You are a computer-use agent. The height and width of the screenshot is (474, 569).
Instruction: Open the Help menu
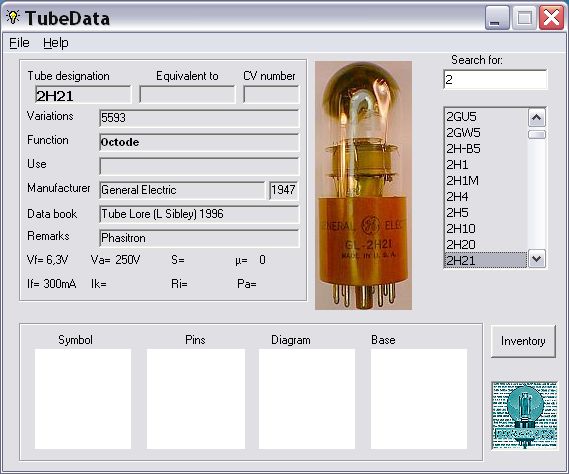[56, 43]
